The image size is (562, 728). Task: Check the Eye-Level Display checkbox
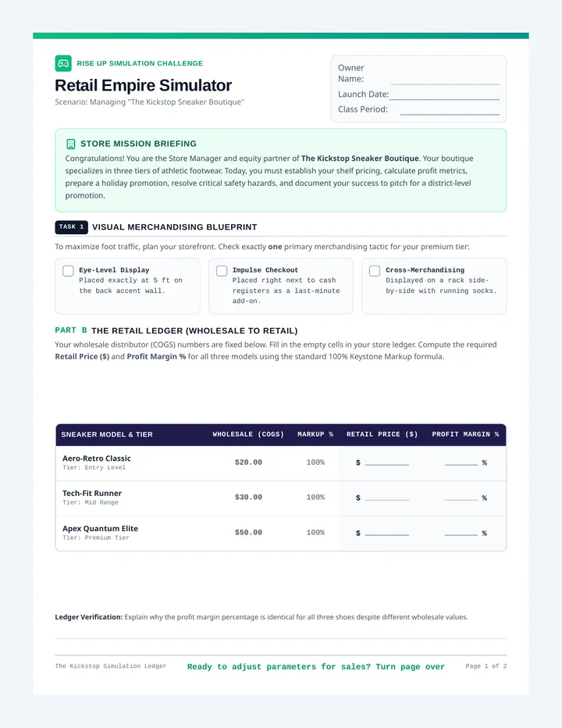pos(68,271)
